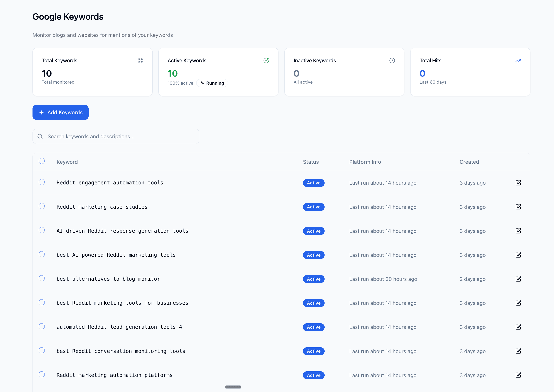
Task: Select the 'Reddit marketing case studies' row checkbox
Action: click(42, 206)
